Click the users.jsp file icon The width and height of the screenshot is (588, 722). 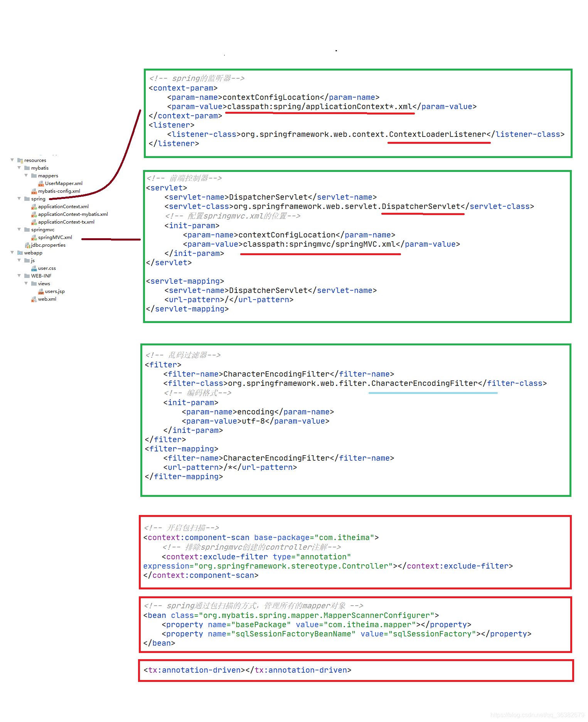pos(41,291)
